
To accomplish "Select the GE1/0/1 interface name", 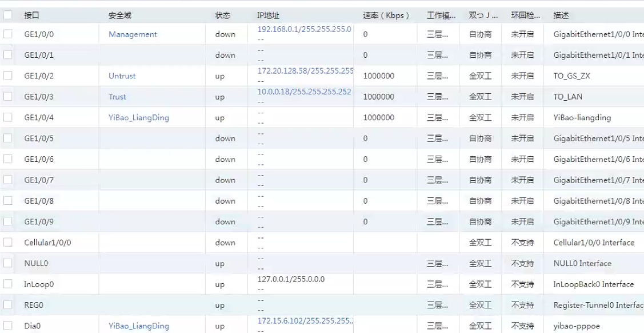I will (x=39, y=55).
